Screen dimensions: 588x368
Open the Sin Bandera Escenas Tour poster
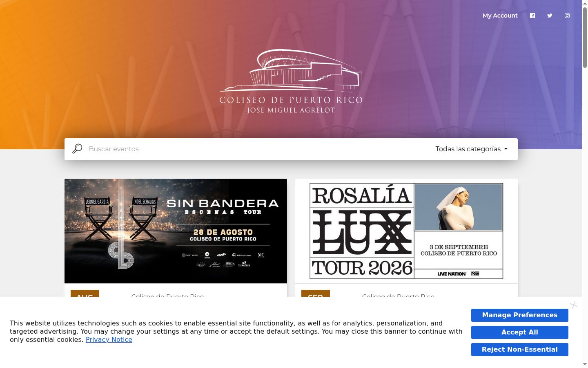[176, 231]
